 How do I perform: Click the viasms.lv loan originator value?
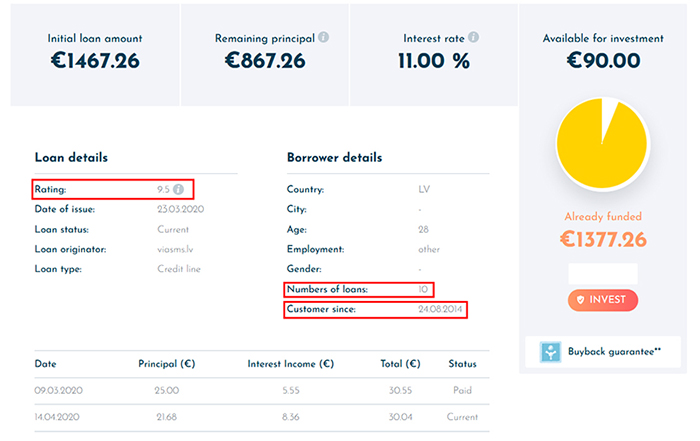pyautogui.click(x=175, y=250)
